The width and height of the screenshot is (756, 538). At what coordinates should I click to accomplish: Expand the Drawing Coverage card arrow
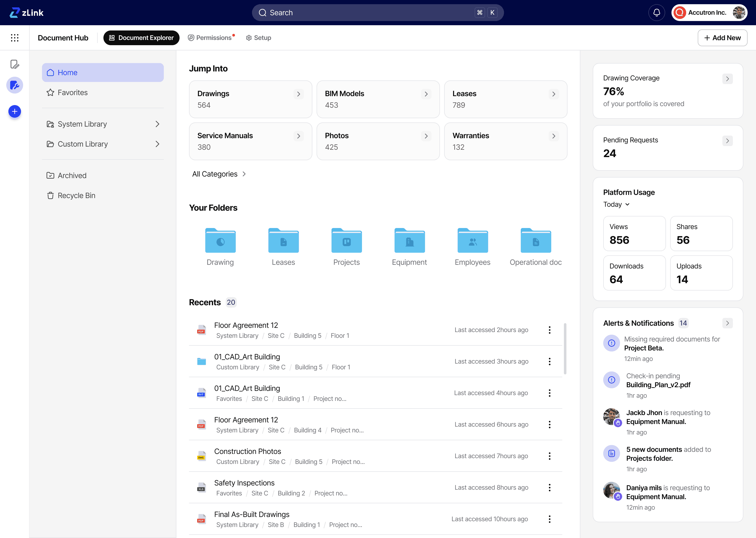[x=727, y=79]
